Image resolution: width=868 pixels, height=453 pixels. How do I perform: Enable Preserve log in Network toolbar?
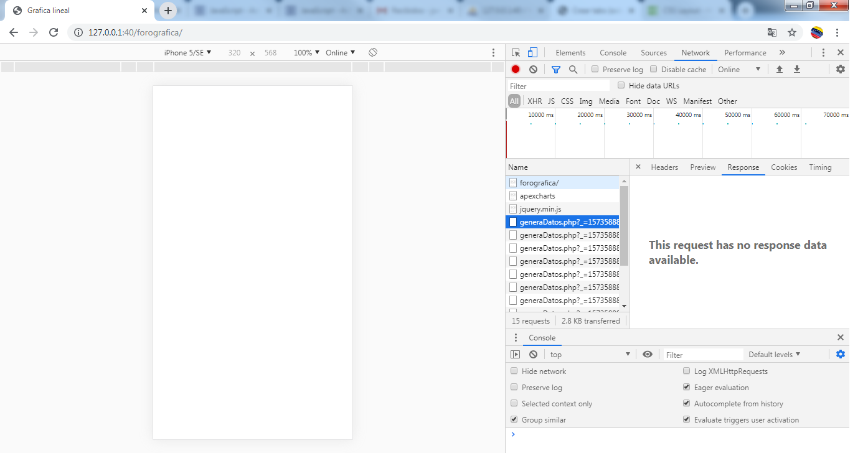pos(595,69)
